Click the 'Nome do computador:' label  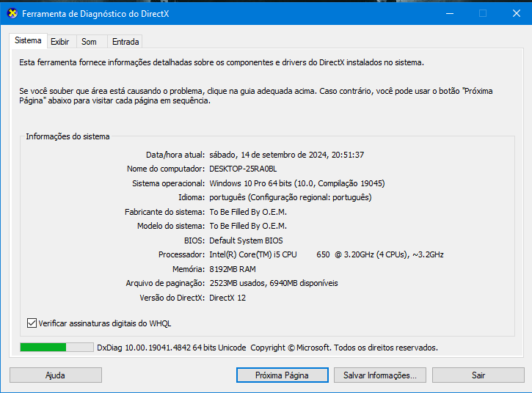coord(166,169)
